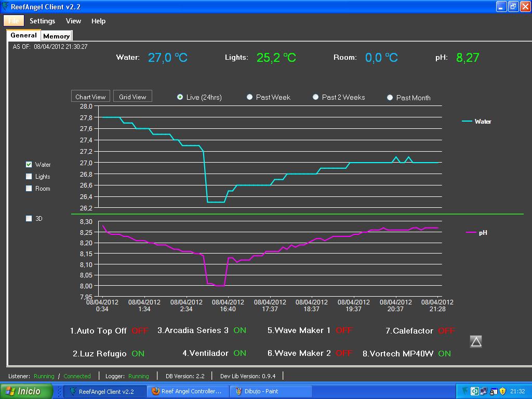Image resolution: width=532 pixels, height=399 pixels.
Task: Click the Dev Lib Version: 0.9.4 text
Action: click(x=248, y=376)
